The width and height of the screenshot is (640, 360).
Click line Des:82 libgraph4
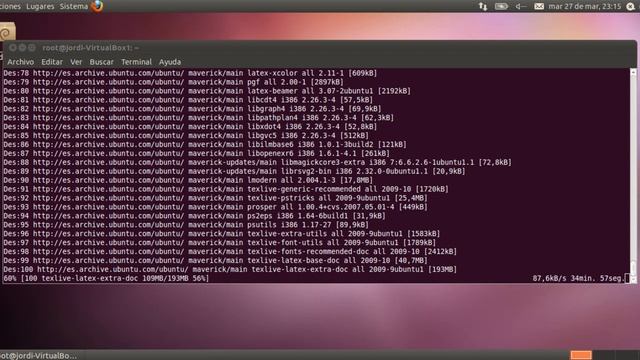192,109
